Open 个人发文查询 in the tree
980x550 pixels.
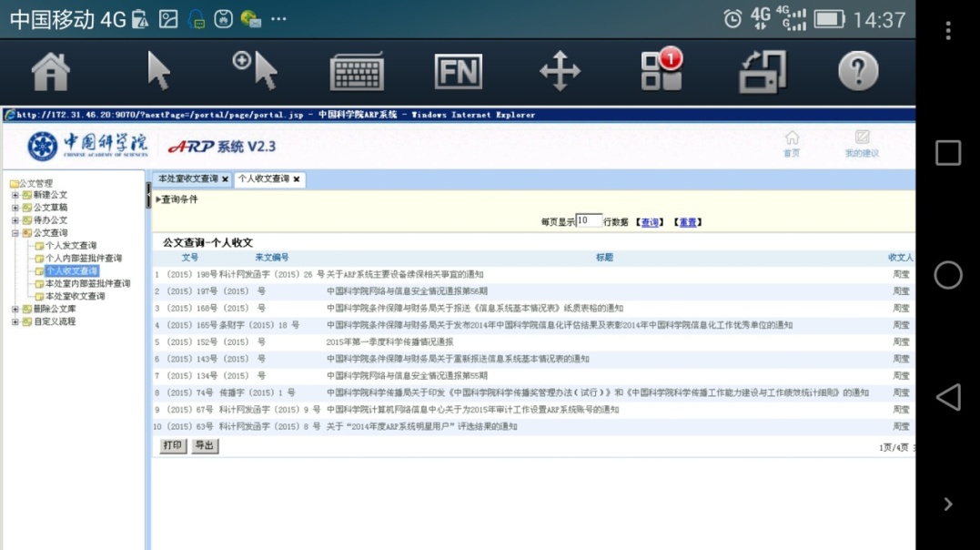tap(71, 246)
